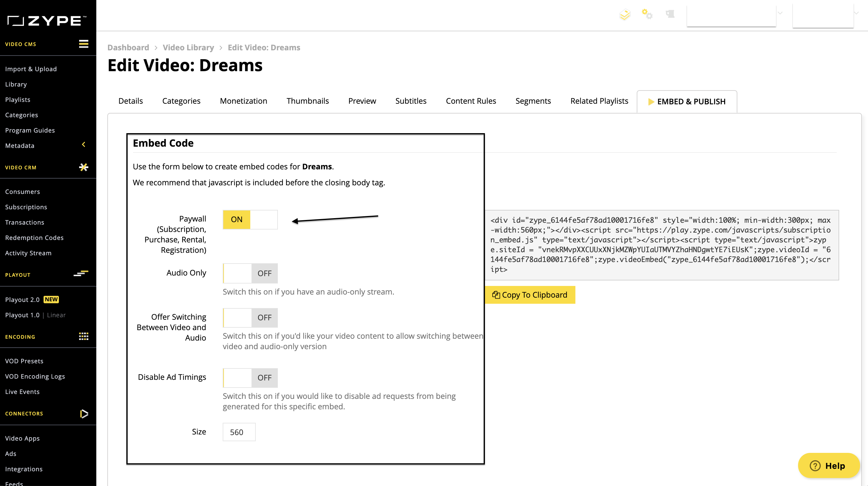This screenshot has width=868, height=486.
Task: Click Copy To Clipboard button
Action: tap(530, 295)
